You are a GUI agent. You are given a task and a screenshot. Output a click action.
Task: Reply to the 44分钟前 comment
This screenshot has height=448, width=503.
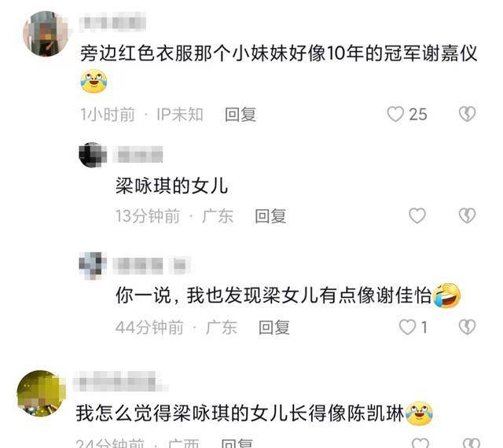point(274,328)
